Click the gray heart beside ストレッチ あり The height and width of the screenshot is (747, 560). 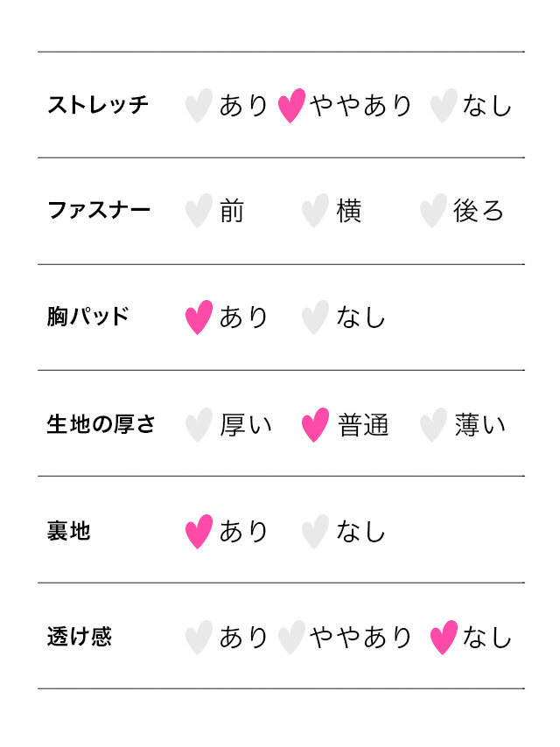pyautogui.click(x=199, y=106)
